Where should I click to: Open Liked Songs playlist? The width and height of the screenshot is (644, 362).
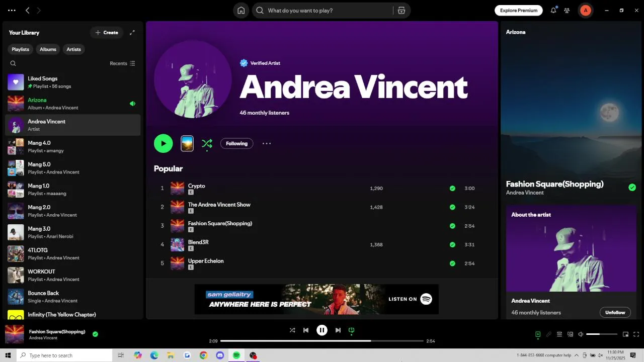pos(73,82)
